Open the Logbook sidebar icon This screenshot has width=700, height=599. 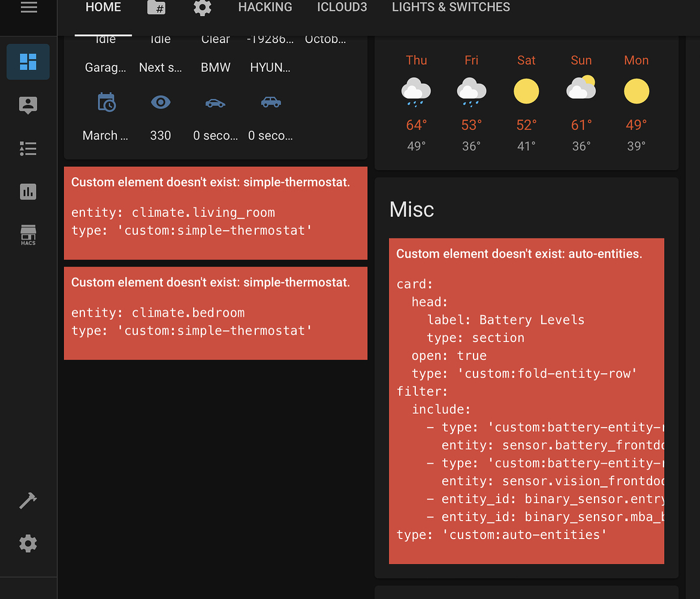(x=28, y=149)
